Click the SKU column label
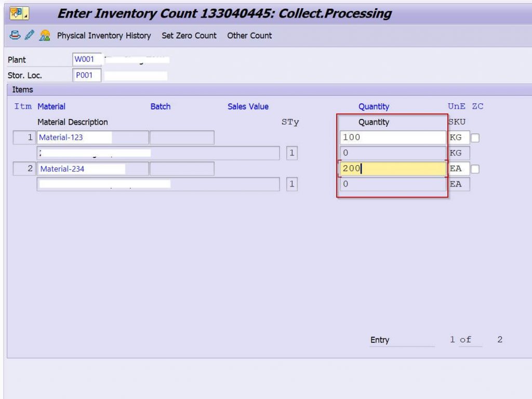Image resolution: width=532 pixels, height=399 pixels. click(x=457, y=122)
